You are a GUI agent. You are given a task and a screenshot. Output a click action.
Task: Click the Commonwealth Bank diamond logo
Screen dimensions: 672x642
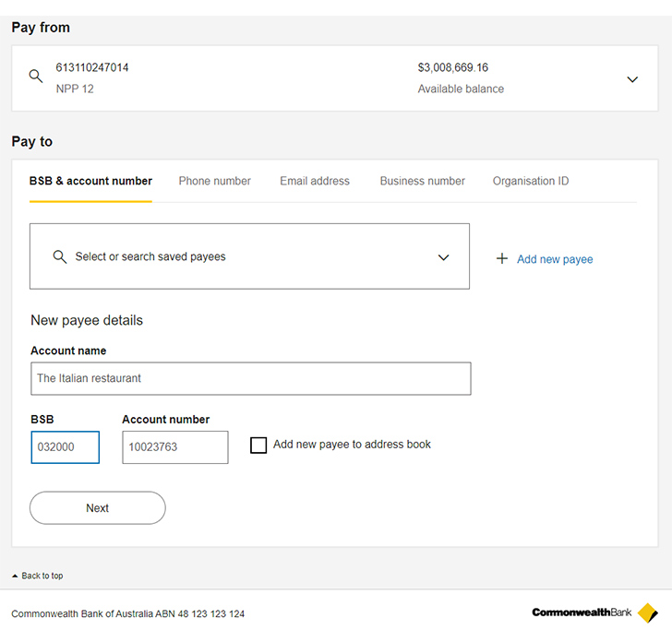[x=648, y=613]
